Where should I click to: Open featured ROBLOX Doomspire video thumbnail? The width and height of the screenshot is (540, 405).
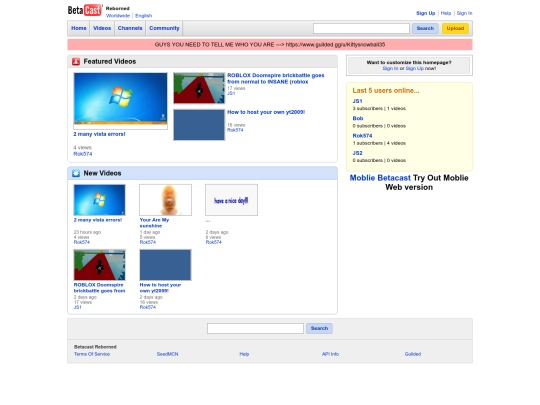(199, 88)
